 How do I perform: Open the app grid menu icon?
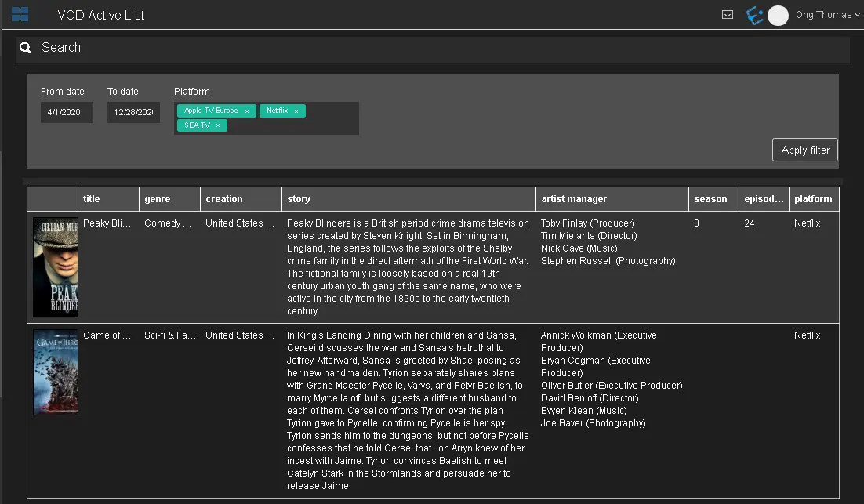pyautogui.click(x=20, y=14)
